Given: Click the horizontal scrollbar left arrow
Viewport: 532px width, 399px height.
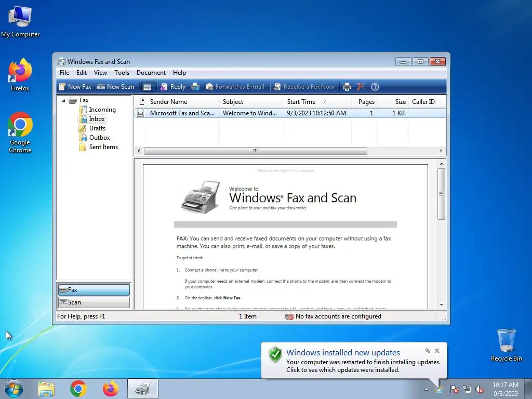Looking at the screenshot, I should click(x=138, y=151).
